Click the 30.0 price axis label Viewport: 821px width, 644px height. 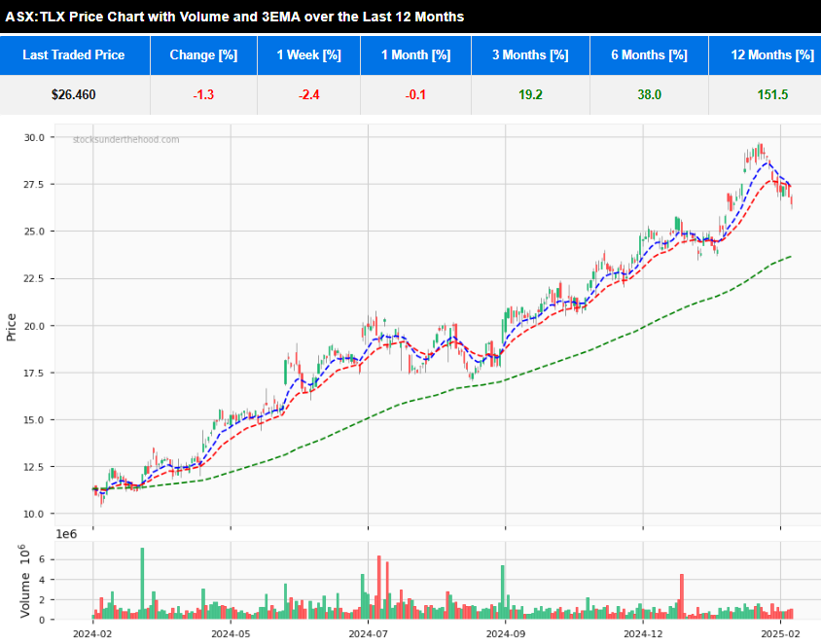(x=34, y=138)
